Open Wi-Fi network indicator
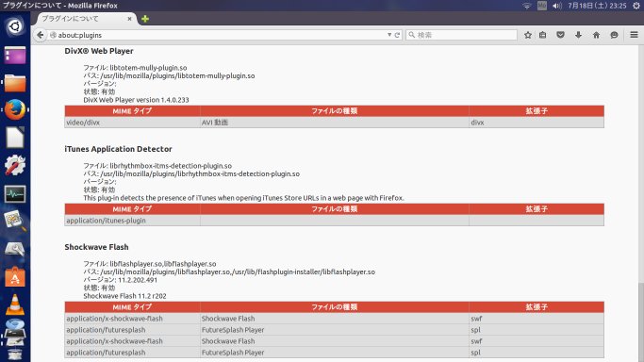644x362 pixels. click(526, 6)
